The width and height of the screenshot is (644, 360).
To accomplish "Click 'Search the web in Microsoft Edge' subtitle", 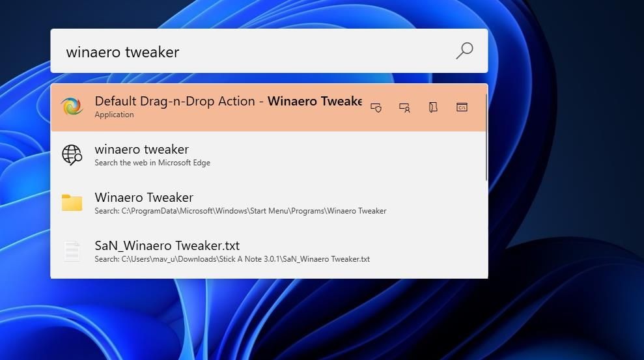I will (x=152, y=163).
